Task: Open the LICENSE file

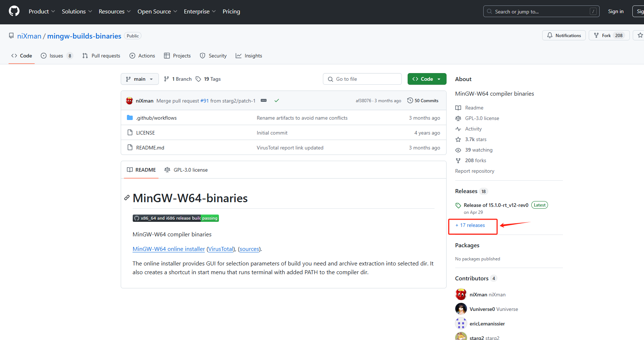Action: point(145,133)
